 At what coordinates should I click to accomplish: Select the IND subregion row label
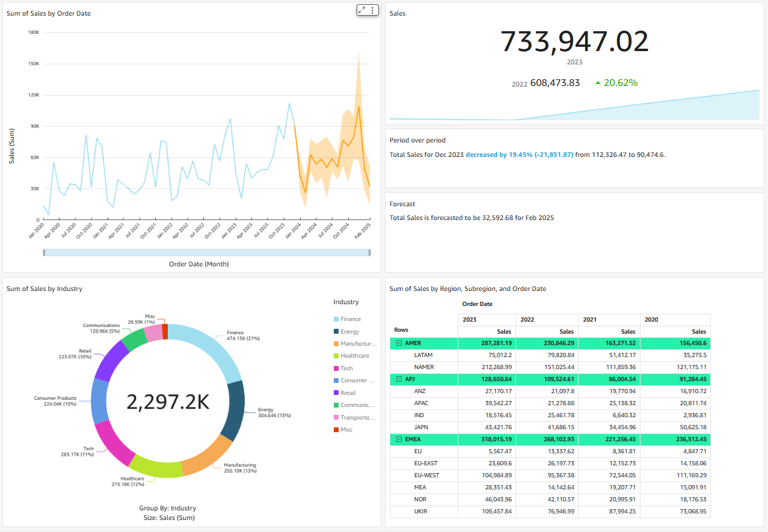pos(420,415)
